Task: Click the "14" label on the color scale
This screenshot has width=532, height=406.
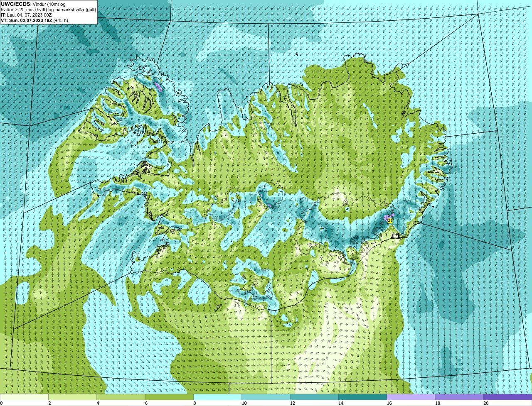Action: [341, 403]
